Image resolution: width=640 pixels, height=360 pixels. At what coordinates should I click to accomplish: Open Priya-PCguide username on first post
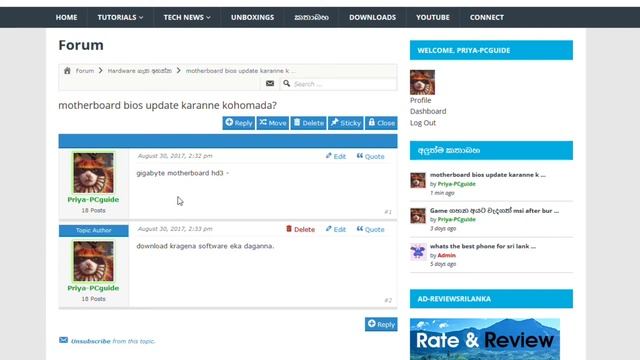click(x=93, y=200)
